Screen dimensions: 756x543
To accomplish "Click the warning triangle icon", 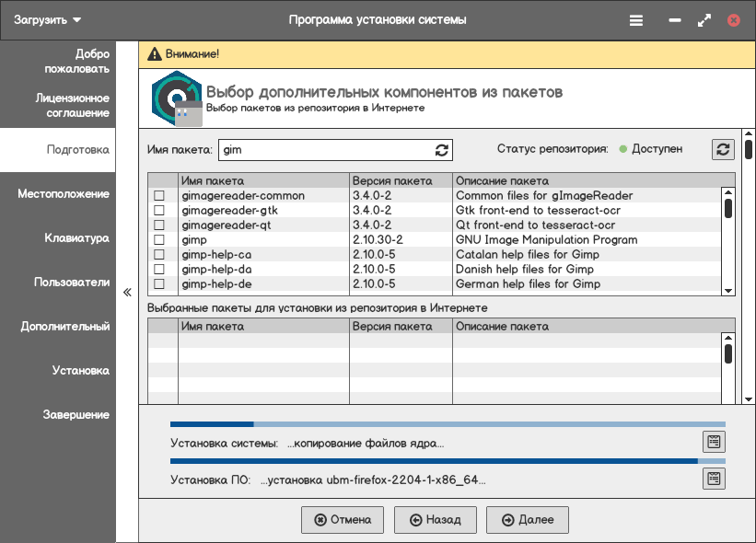I will click(x=153, y=54).
